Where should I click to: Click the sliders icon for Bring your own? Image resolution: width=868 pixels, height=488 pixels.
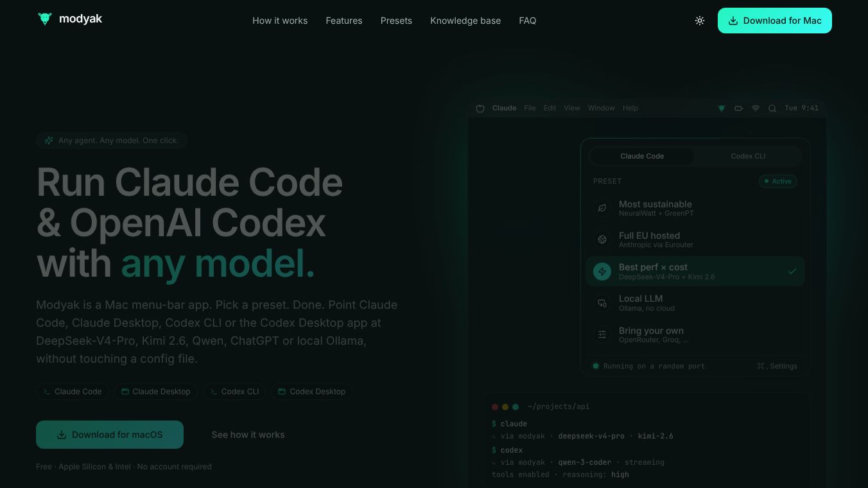click(602, 335)
